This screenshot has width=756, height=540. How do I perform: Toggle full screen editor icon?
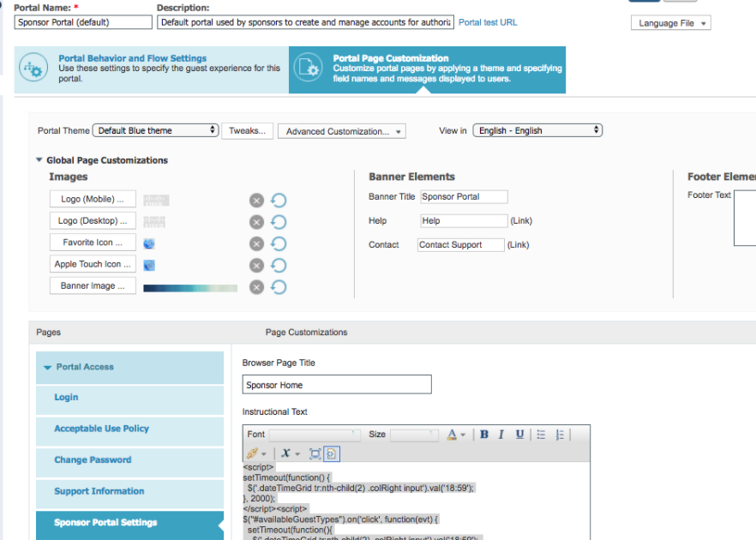315,453
